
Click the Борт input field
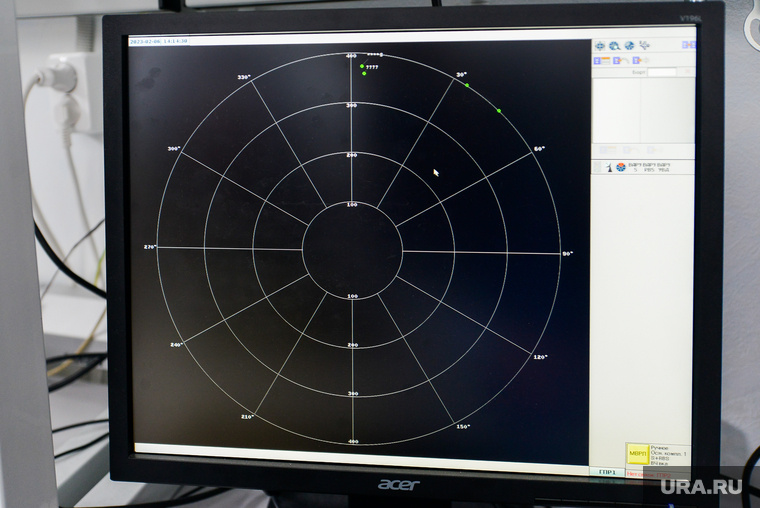tap(662, 72)
